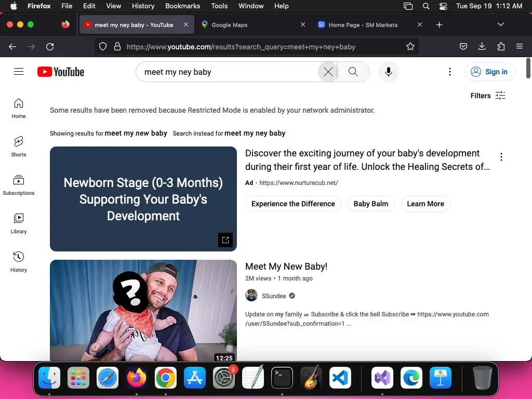Launch Visual Studio Code from Dock
The height and width of the screenshot is (399, 532).
(340, 378)
